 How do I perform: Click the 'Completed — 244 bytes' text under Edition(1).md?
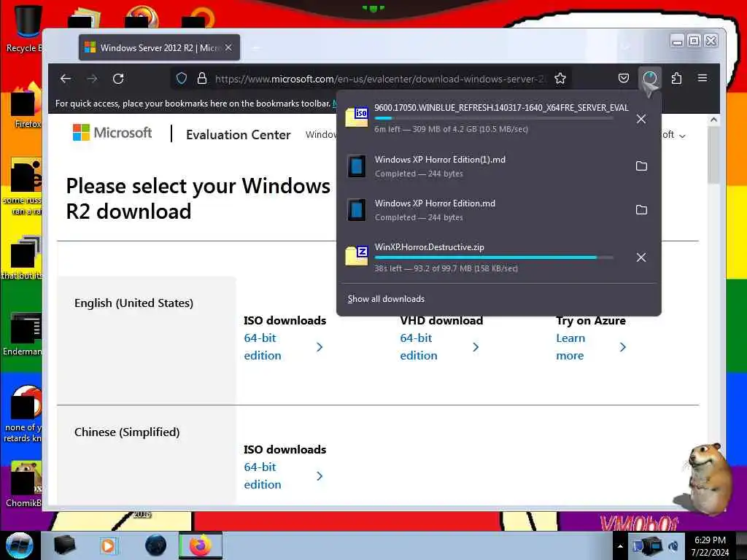coord(419,174)
